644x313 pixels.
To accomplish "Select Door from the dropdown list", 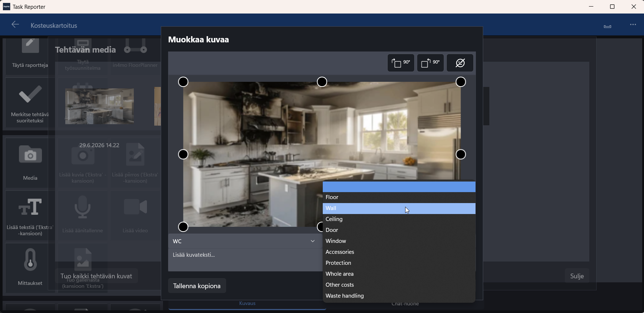I will pos(399,230).
